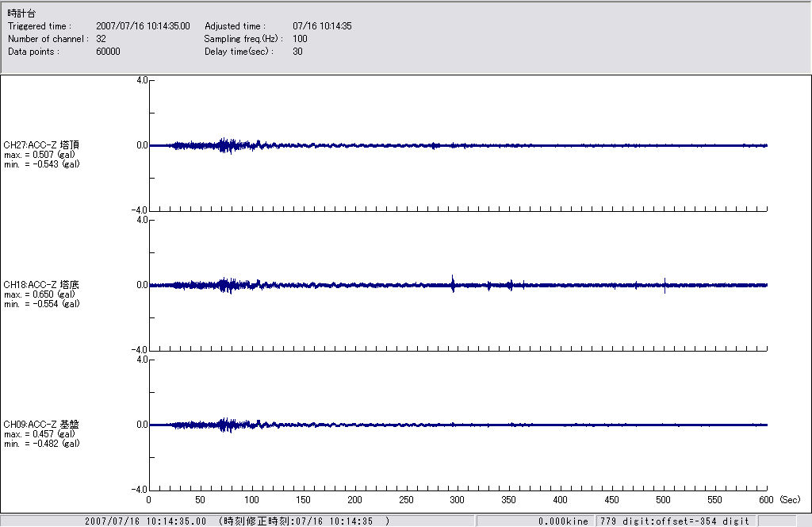812x527 pixels.
Task: Click the 100 second mark on time axis
Action: (251, 500)
